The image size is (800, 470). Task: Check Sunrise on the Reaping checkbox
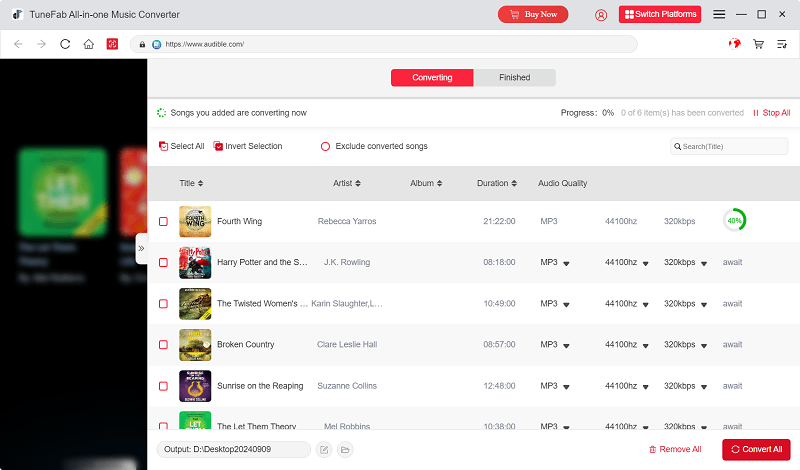point(163,386)
